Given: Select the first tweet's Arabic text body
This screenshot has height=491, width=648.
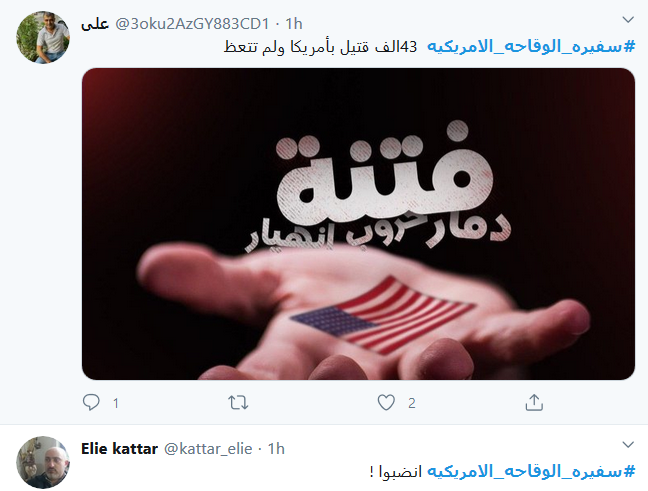Looking at the screenshot, I should [320, 47].
